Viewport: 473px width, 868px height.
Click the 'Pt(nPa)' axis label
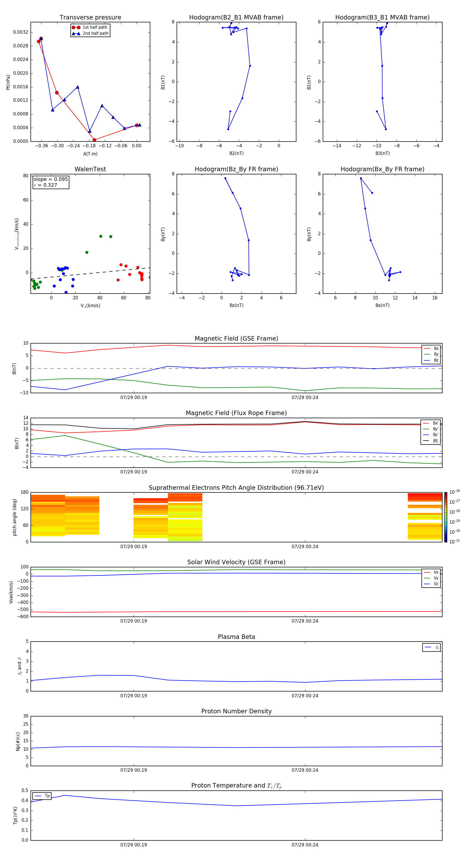tap(8, 82)
